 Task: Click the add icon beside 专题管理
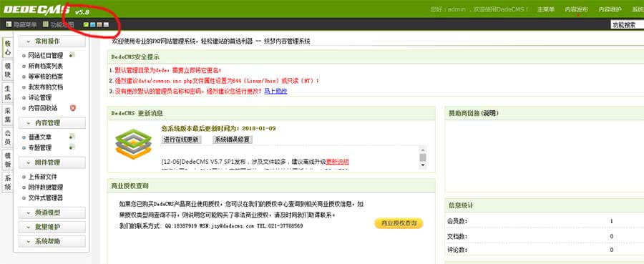[x=72, y=147]
